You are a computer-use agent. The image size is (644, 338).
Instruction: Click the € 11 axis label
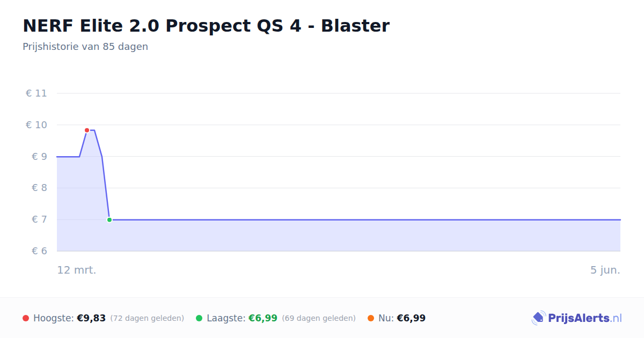pos(36,93)
